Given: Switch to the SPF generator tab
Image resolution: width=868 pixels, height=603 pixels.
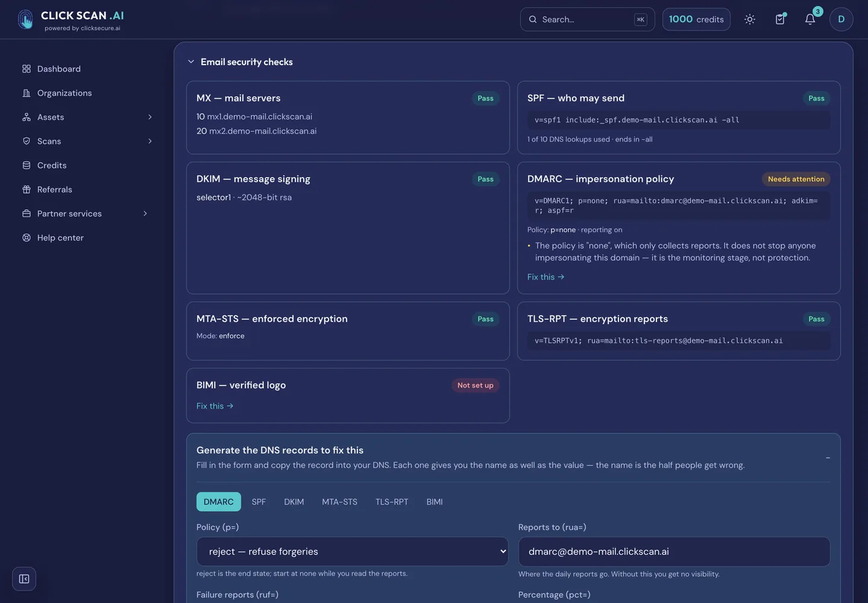Looking at the screenshot, I should point(259,502).
